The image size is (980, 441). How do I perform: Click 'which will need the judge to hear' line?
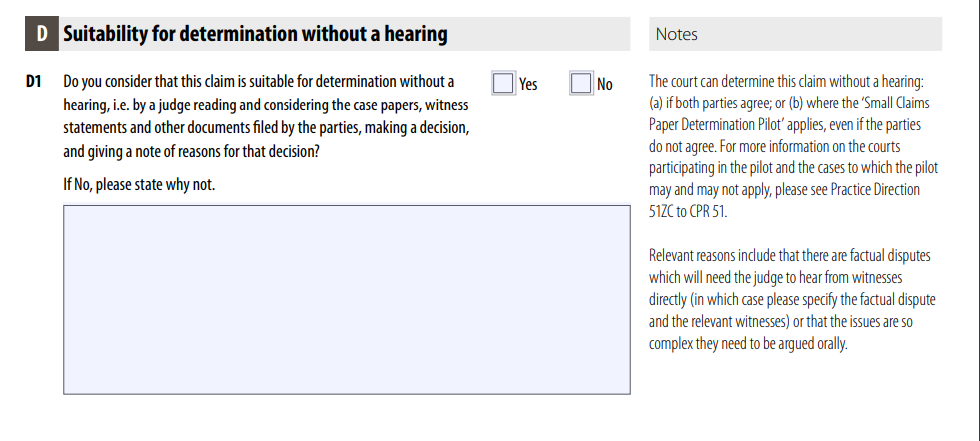point(776,277)
